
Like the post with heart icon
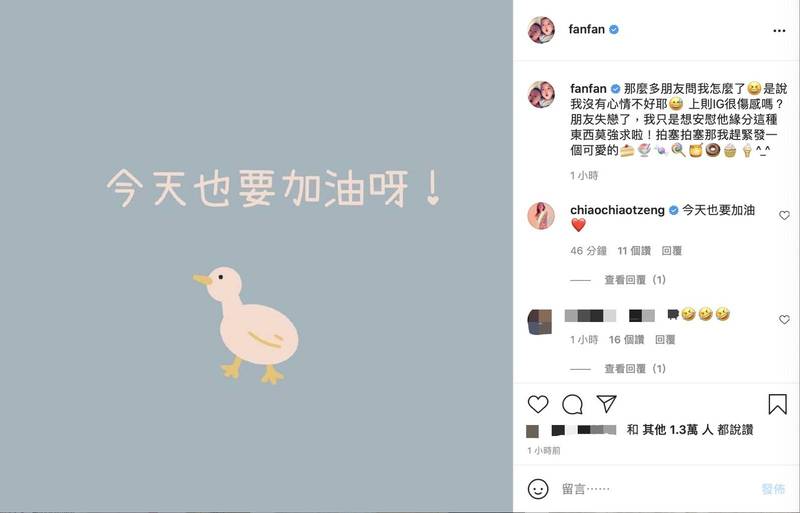coord(538,404)
